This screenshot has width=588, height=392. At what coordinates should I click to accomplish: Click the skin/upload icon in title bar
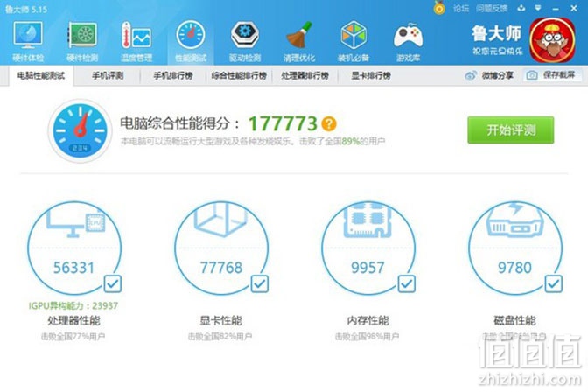(521, 8)
